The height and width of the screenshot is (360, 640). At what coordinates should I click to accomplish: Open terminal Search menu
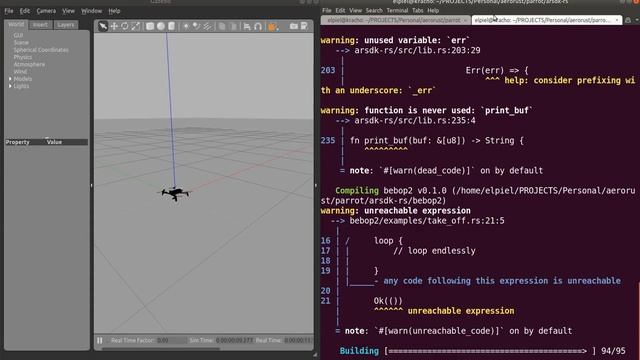(374, 11)
